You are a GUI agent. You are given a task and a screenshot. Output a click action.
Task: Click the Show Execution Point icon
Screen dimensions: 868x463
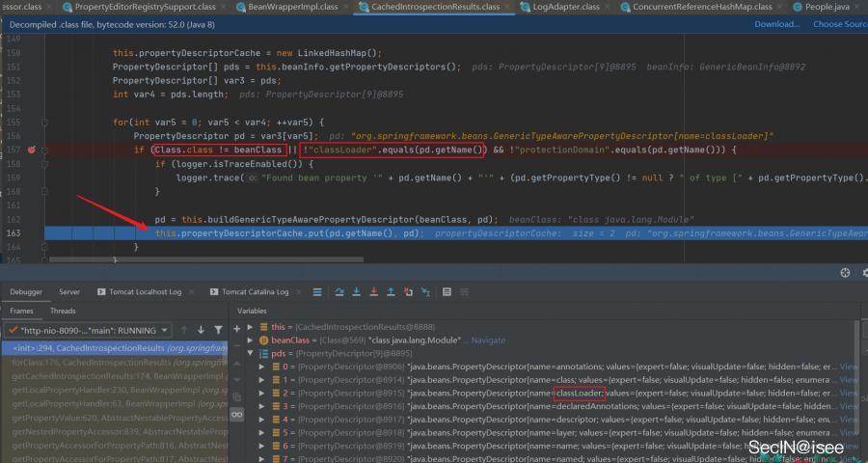[317, 292]
